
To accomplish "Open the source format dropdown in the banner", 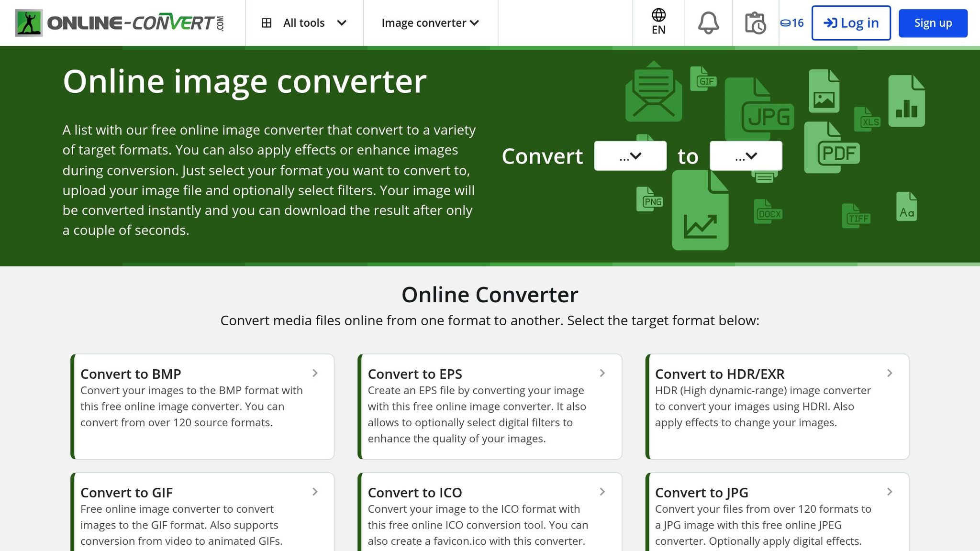I will click(x=630, y=155).
